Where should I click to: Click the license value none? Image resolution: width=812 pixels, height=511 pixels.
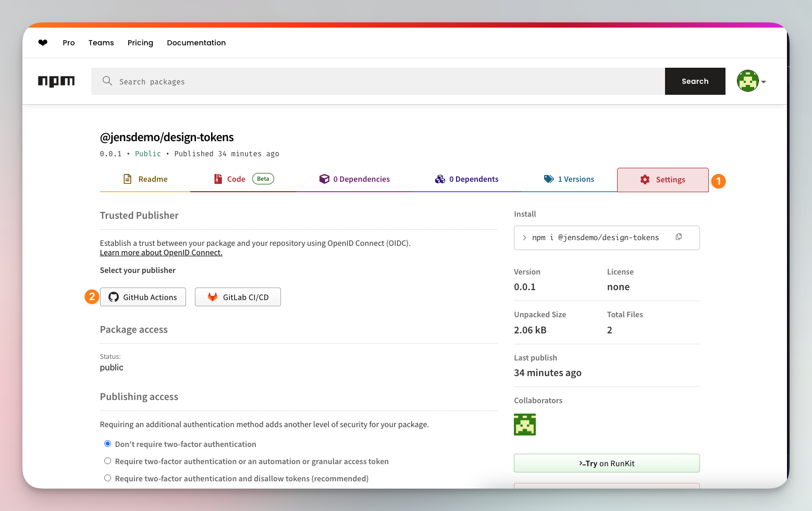pos(618,287)
